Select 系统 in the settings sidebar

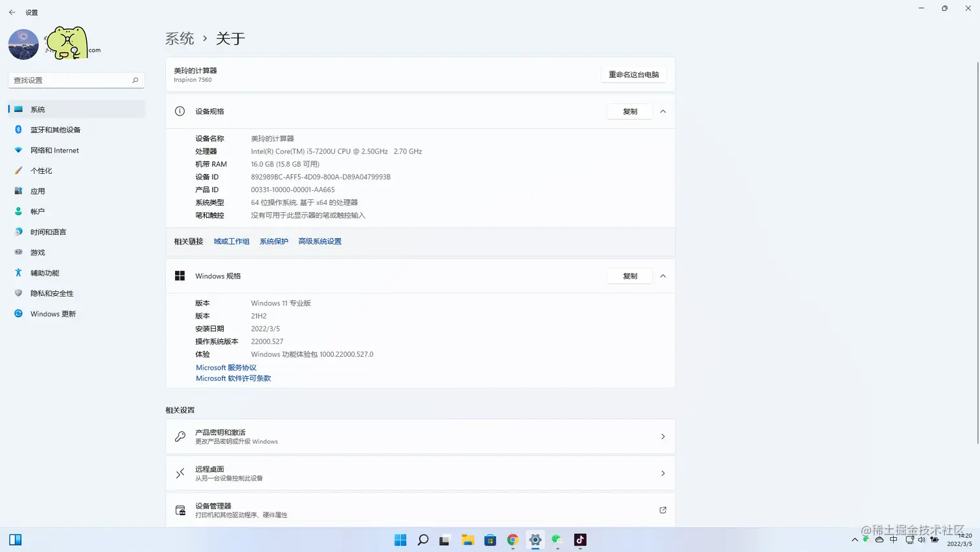[x=76, y=109]
